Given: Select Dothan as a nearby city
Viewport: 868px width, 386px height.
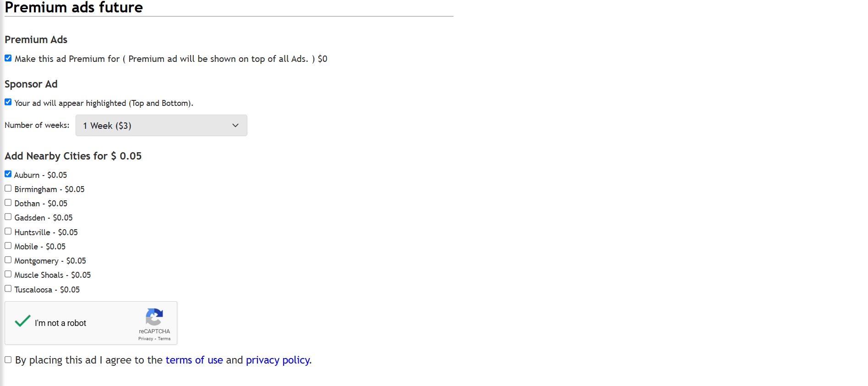Looking at the screenshot, I should click(8, 203).
